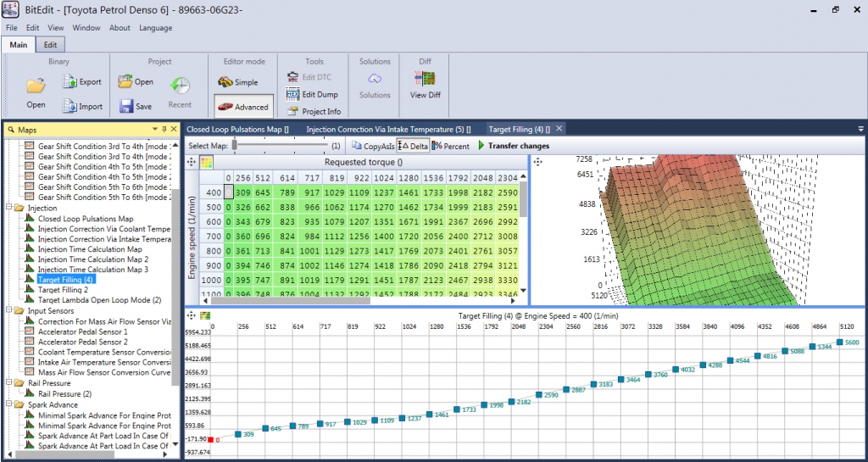Switch to Closed Loop Pulsations Map tab
The height and width of the screenshot is (462, 868).
coord(238,129)
